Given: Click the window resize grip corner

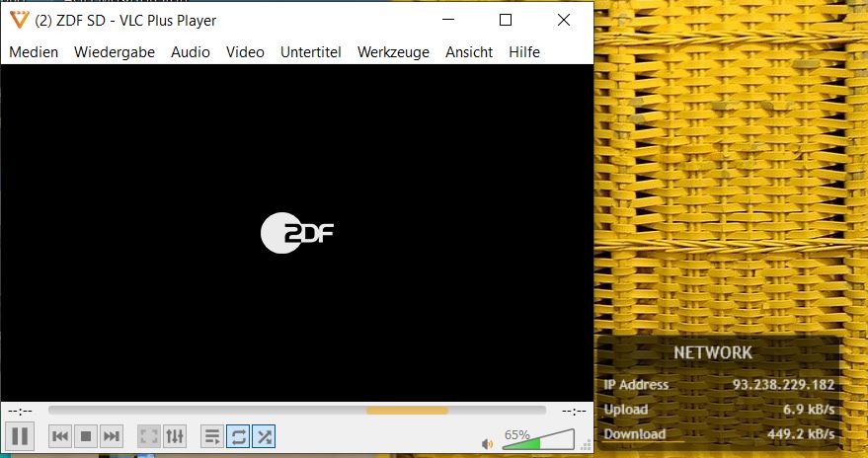Looking at the screenshot, I should click(x=587, y=446).
